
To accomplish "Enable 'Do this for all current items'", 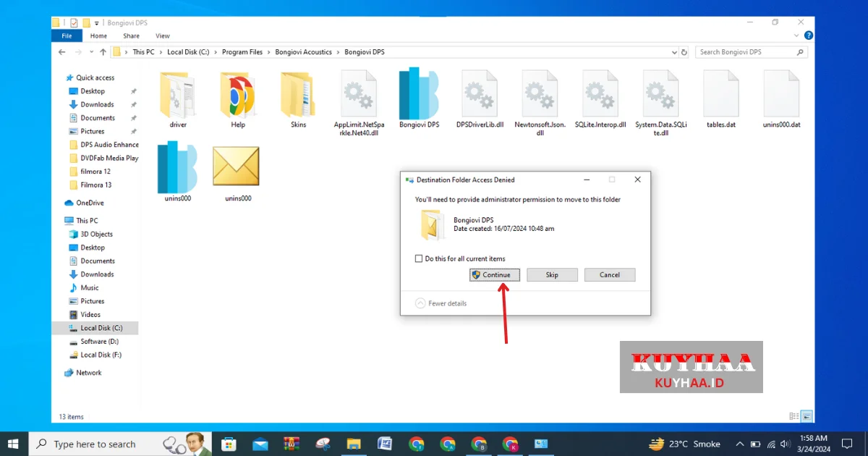I will (419, 258).
